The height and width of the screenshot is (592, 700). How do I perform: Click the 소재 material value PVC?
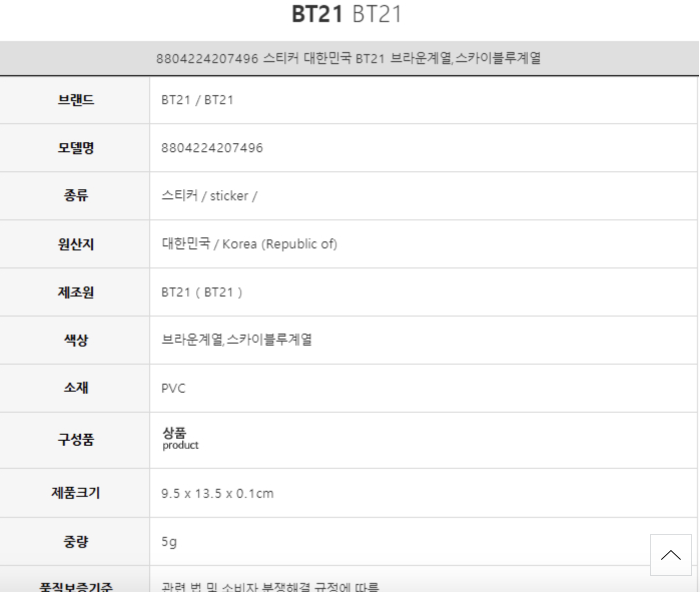point(173,388)
